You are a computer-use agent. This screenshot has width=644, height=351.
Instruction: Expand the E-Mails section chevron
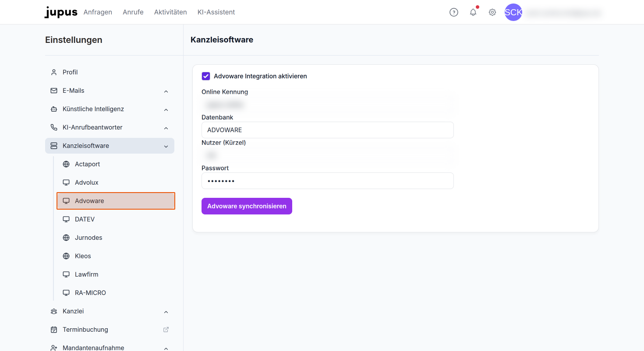point(166,91)
